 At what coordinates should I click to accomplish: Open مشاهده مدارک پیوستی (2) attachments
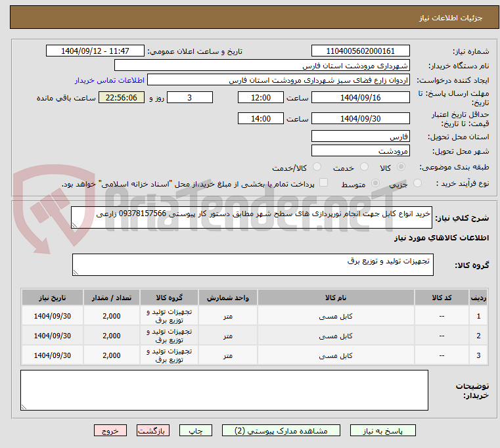[281, 430]
